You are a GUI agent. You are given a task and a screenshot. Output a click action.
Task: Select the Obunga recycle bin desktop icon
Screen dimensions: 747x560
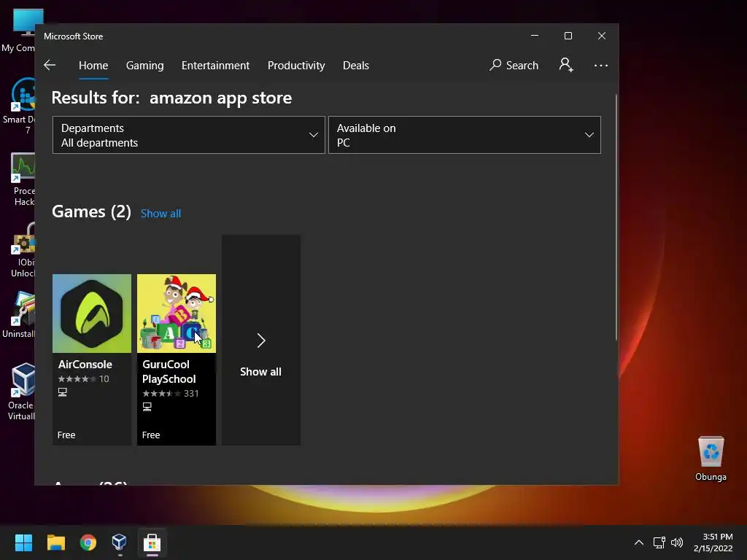(x=711, y=459)
